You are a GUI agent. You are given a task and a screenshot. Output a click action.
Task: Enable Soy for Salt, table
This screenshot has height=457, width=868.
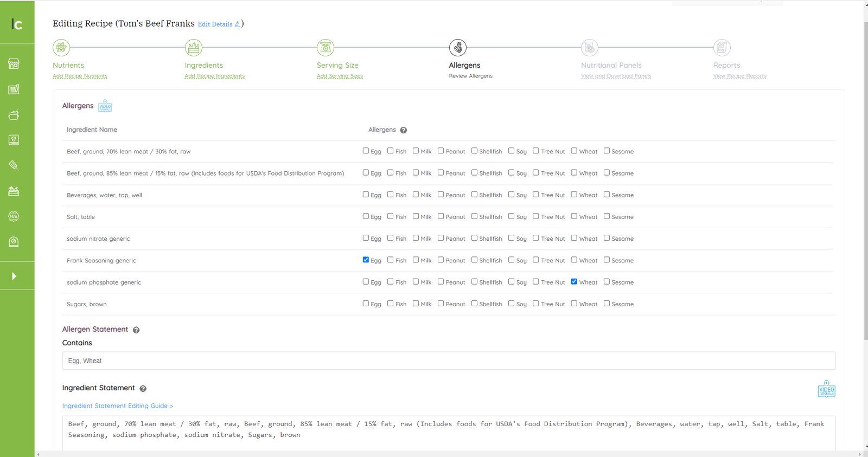[511, 216]
